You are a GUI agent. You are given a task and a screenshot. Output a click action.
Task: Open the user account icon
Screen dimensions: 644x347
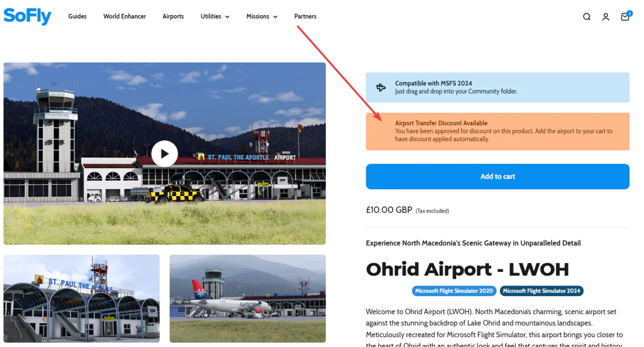pos(606,17)
